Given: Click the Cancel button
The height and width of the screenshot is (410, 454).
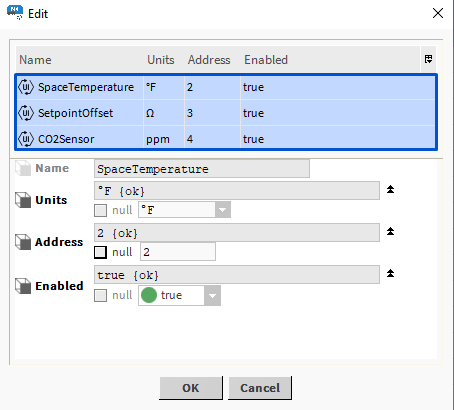Looking at the screenshot, I should 260,388.
